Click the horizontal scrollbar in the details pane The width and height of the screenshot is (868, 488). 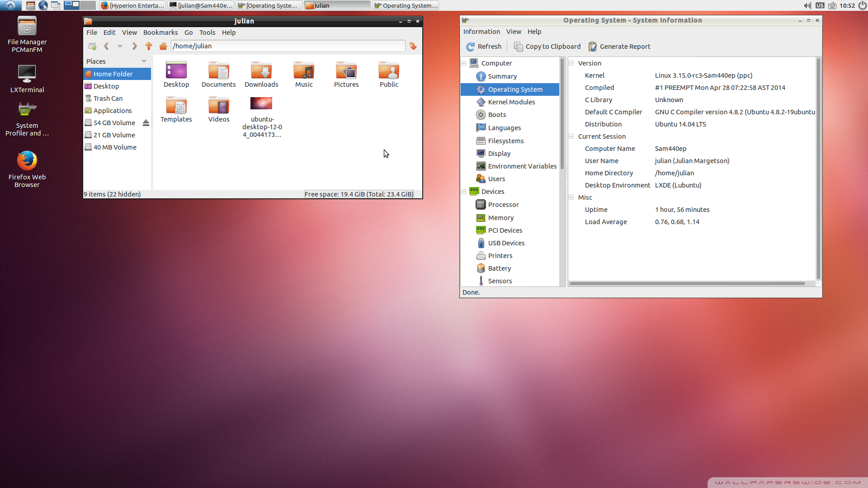(x=687, y=284)
